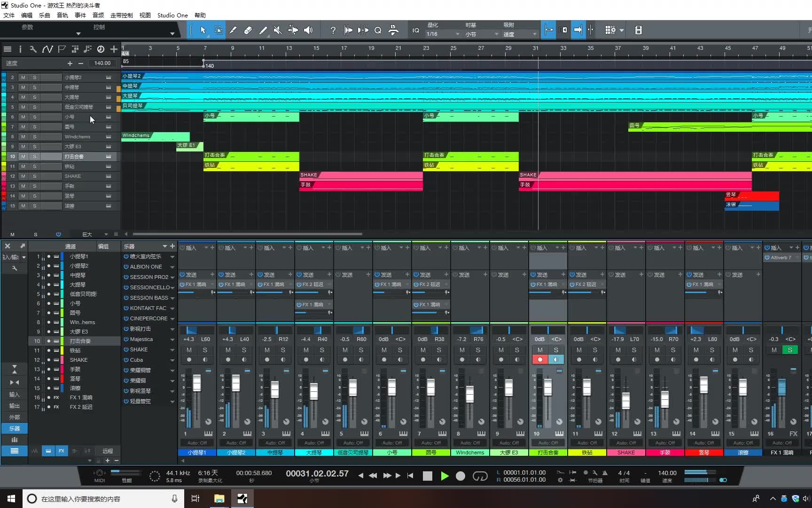Click the video player film icon

coord(638,30)
